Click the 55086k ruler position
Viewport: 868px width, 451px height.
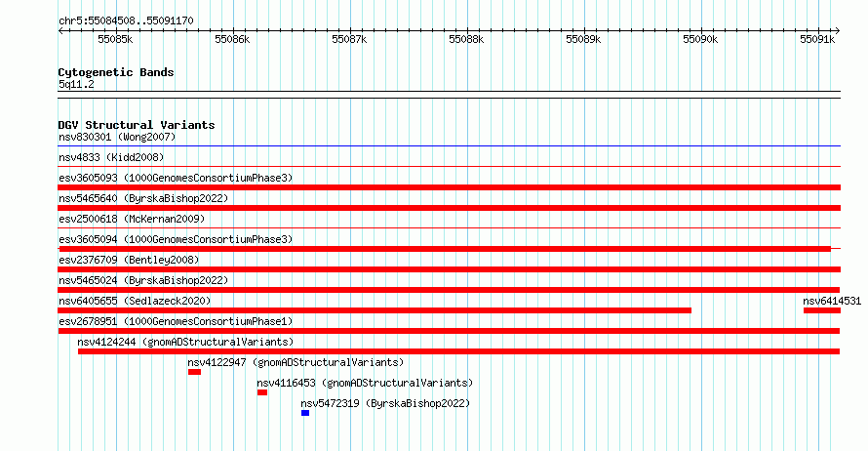click(232, 39)
